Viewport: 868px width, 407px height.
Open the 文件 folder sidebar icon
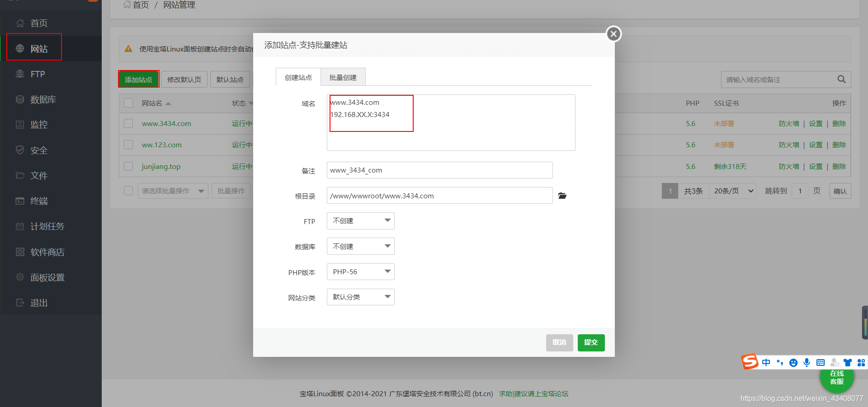(20, 175)
